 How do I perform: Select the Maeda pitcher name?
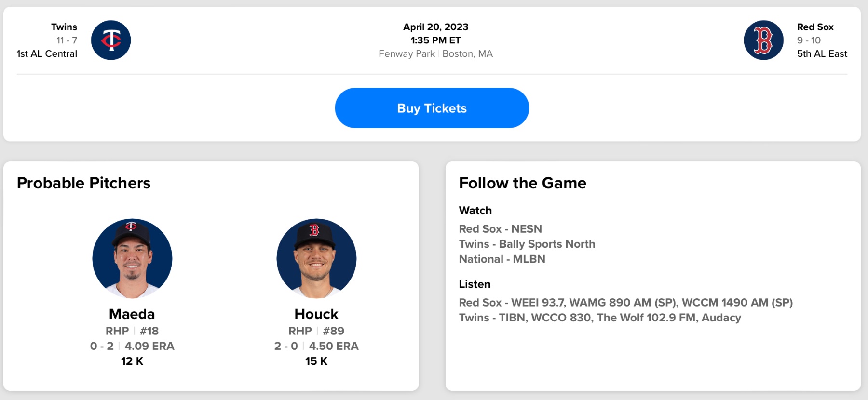[132, 314]
